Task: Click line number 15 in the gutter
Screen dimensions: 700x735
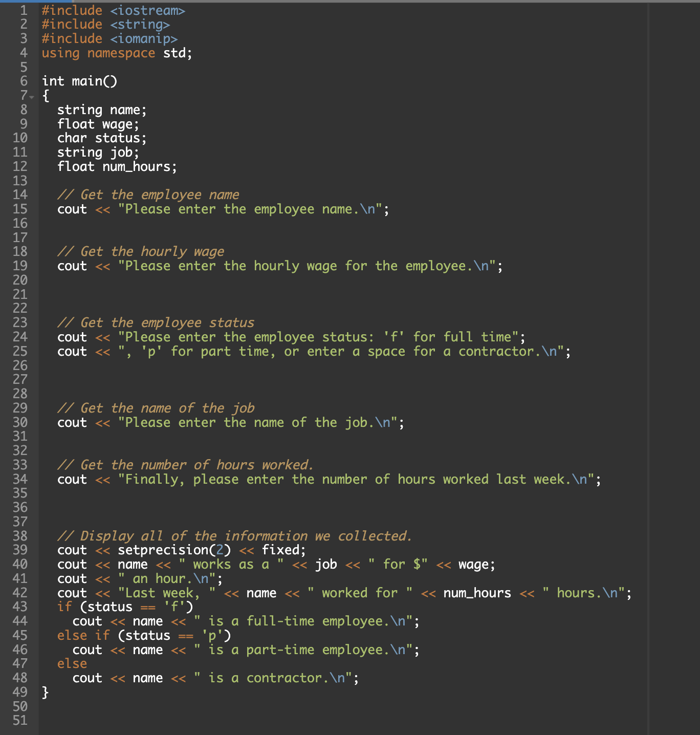Action: pos(20,209)
